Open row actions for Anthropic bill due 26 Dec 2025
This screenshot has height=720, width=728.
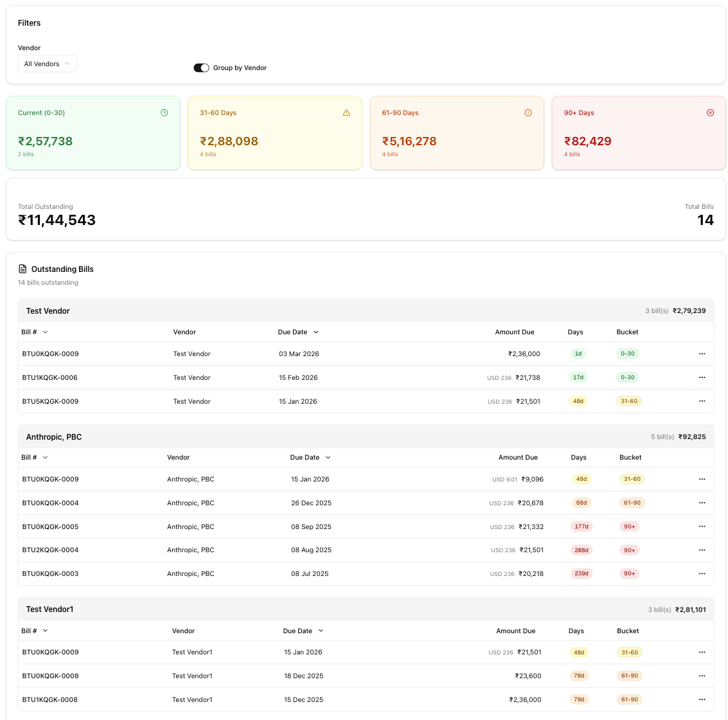click(x=702, y=503)
